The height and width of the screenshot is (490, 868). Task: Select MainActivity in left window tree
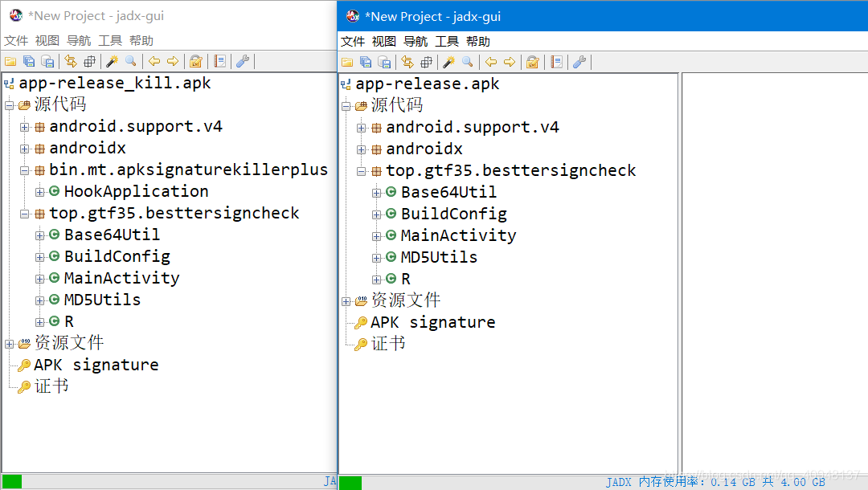point(122,278)
